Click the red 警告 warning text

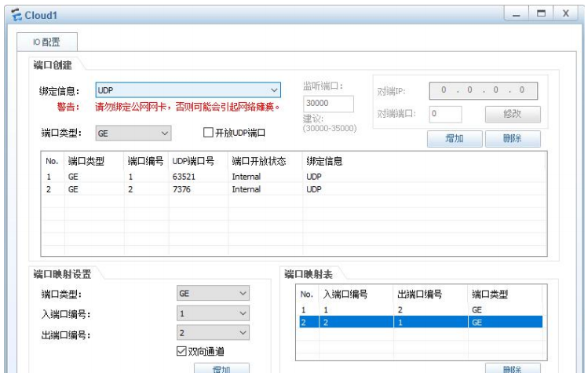point(169,107)
